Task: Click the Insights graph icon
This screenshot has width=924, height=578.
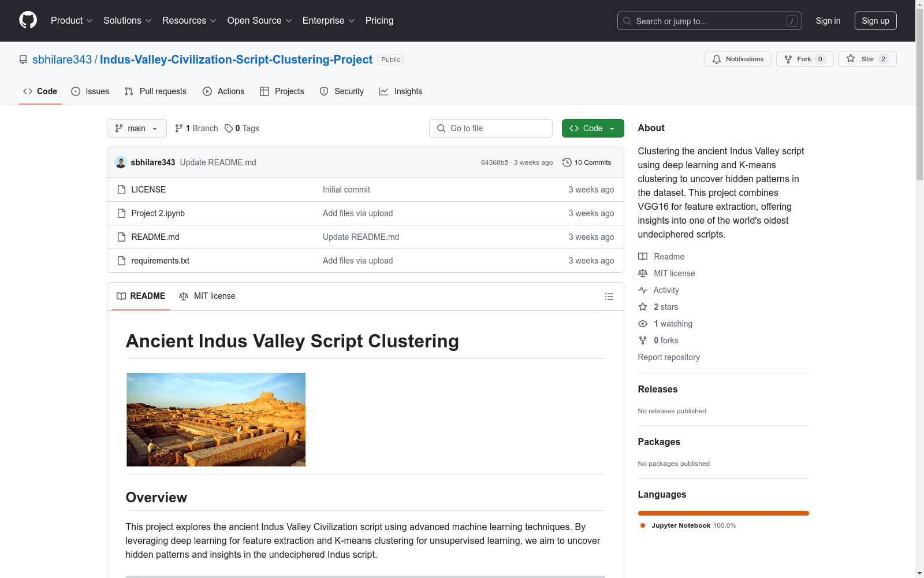Action: 383,91
